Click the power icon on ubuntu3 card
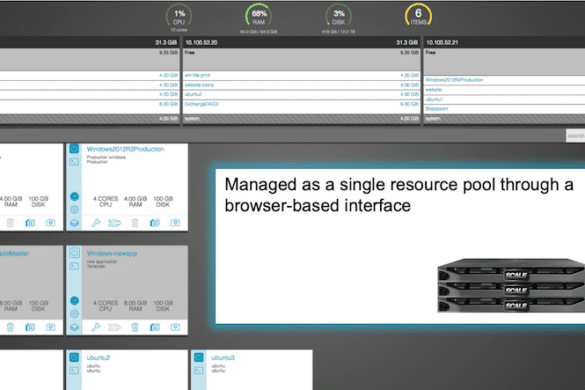585x390 pixels. pos(199,357)
